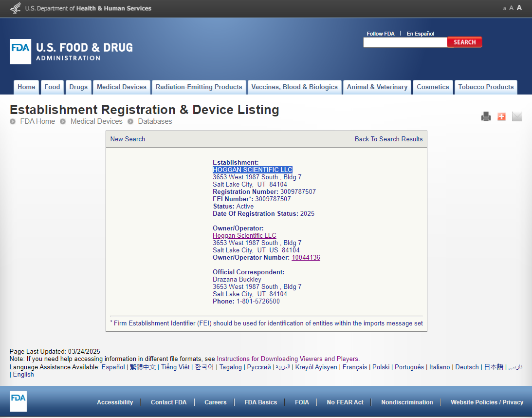Select the largest text size A
532x418 pixels.
519,8
